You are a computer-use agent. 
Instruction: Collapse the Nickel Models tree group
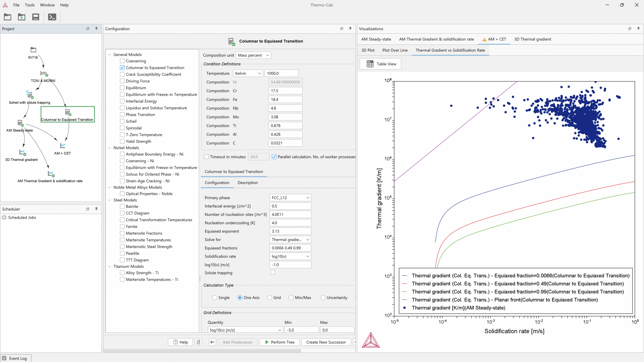[109, 148]
